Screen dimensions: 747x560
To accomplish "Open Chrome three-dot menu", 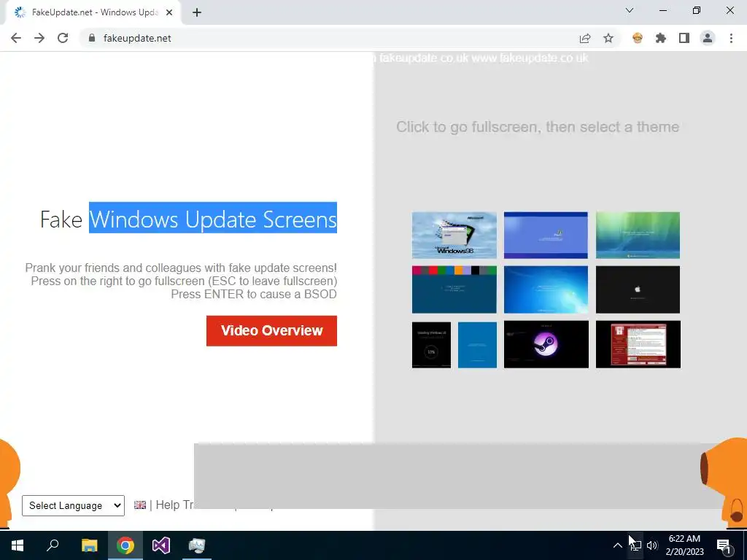I will point(731,38).
